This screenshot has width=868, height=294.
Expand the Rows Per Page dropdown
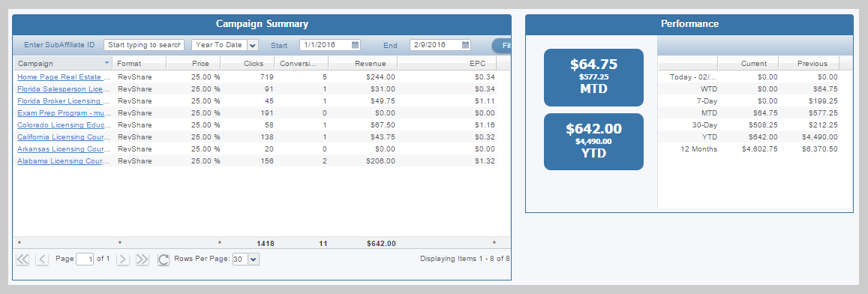pos(254,259)
